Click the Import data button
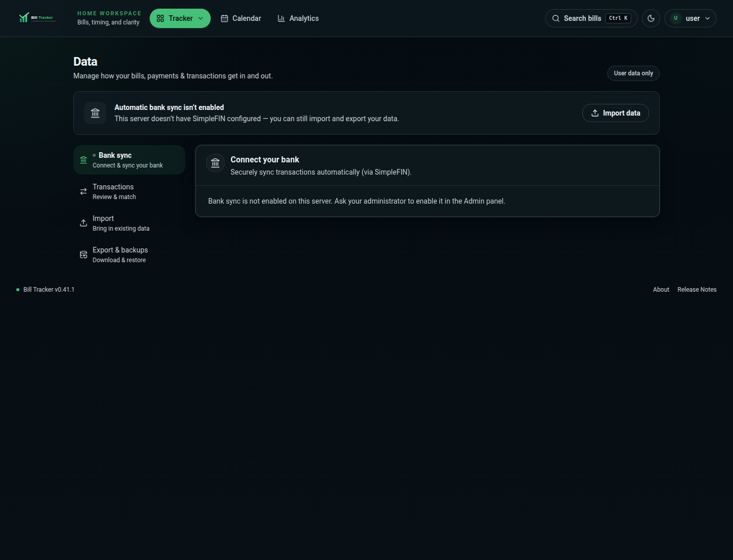The width and height of the screenshot is (733, 560). 615,113
